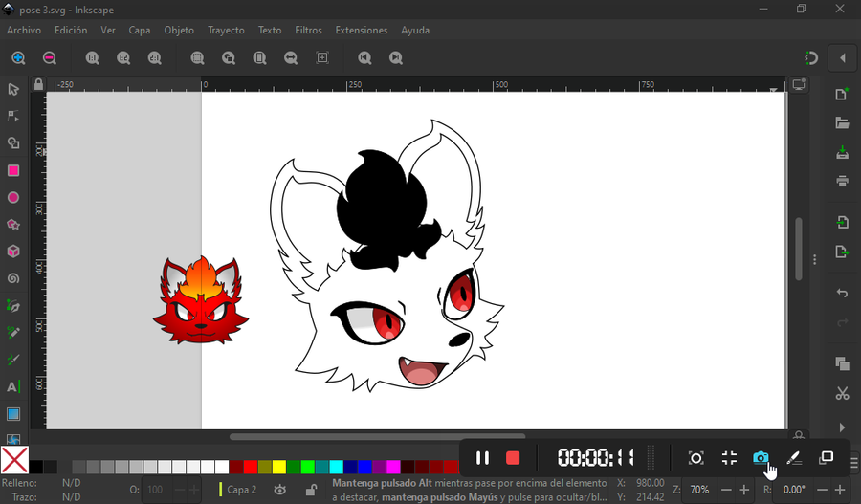Toggle the lock on the Capa 2 layer
Viewport: 861px width, 504px height.
311,490
